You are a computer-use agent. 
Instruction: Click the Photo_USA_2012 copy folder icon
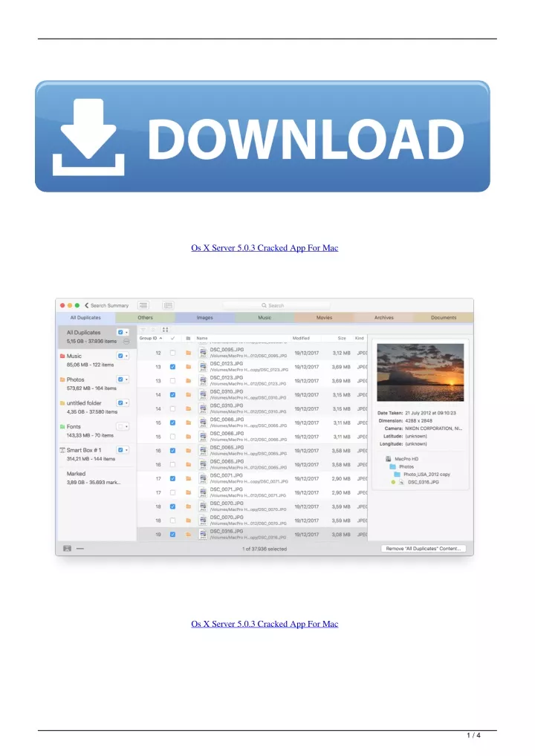click(397, 475)
